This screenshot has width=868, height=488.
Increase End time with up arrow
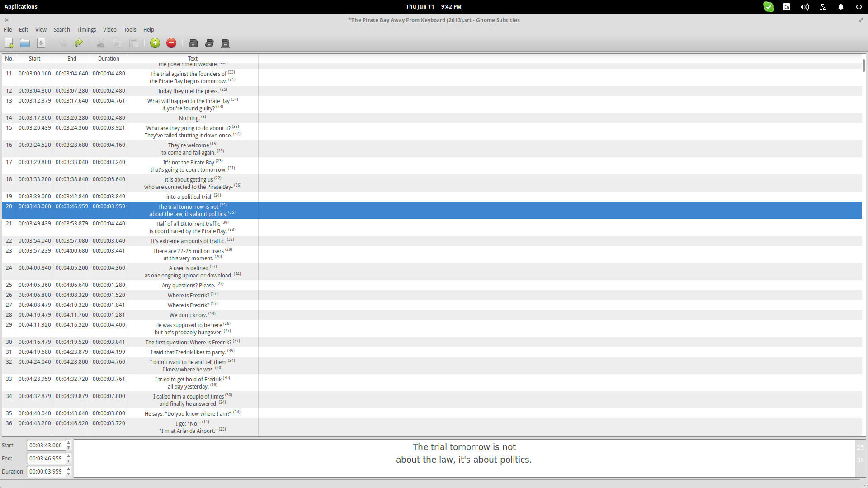click(x=69, y=456)
